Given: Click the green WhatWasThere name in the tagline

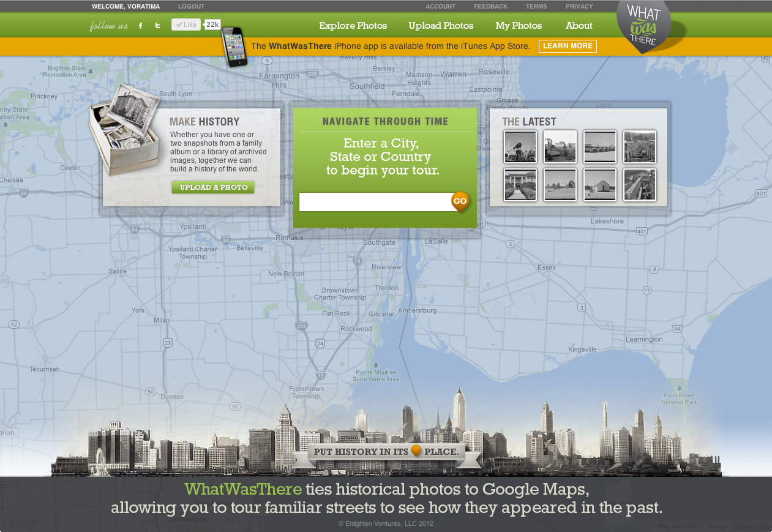Looking at the screenshot, I should [244, 489].
